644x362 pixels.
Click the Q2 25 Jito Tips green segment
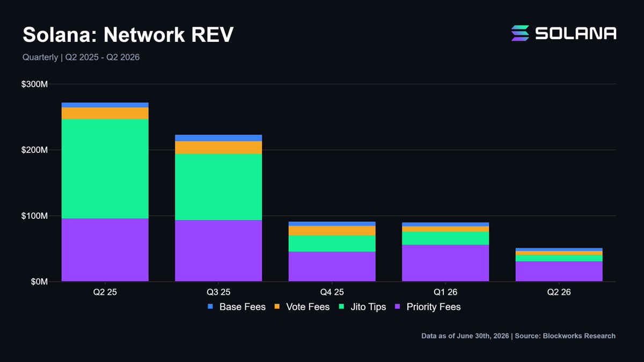105,169
